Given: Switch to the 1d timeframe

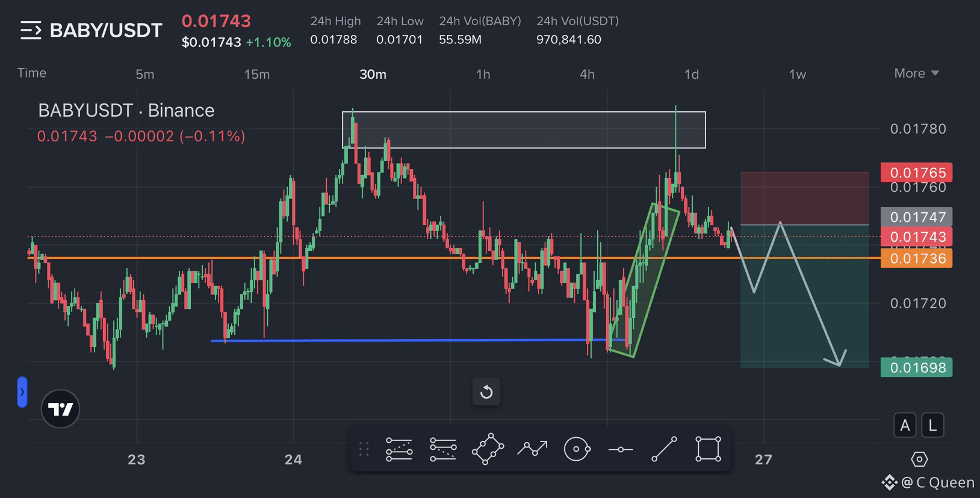Looking at the screenshot, I should coord(692,74).
